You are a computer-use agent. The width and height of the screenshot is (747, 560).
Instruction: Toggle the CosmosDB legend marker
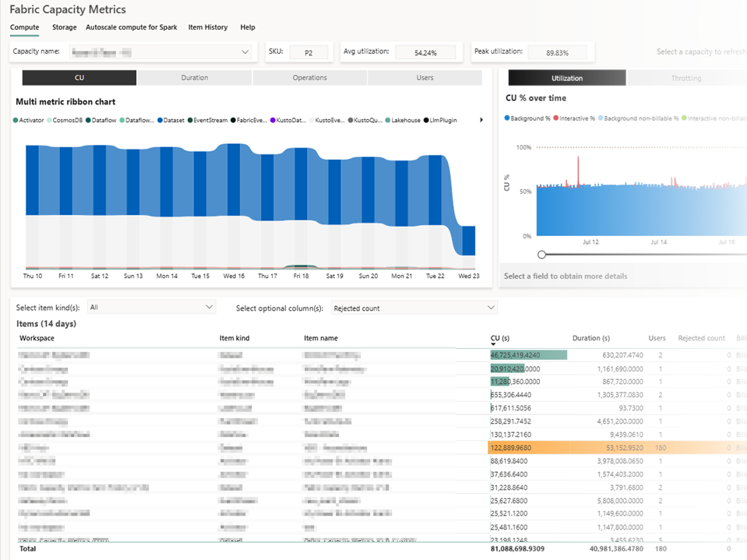point(49,120)
